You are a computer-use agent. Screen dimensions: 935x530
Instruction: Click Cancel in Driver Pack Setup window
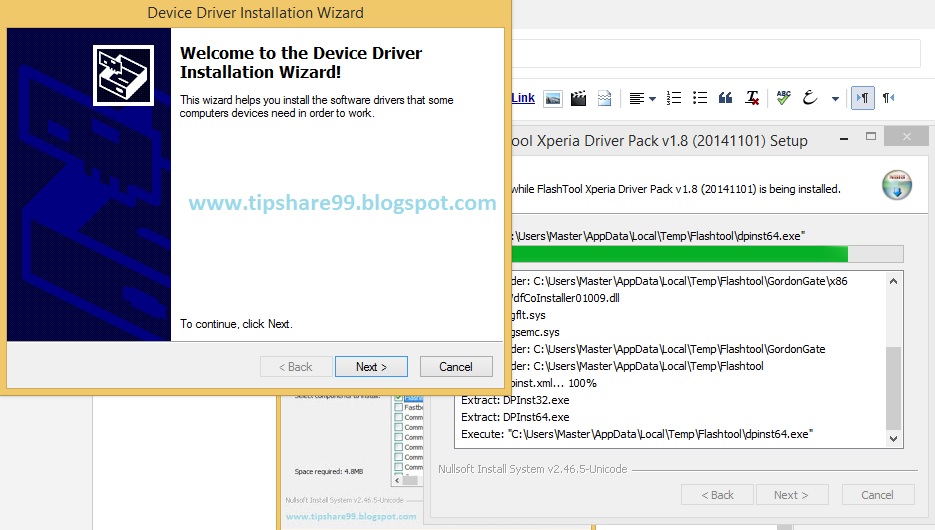tap(878, 495)
